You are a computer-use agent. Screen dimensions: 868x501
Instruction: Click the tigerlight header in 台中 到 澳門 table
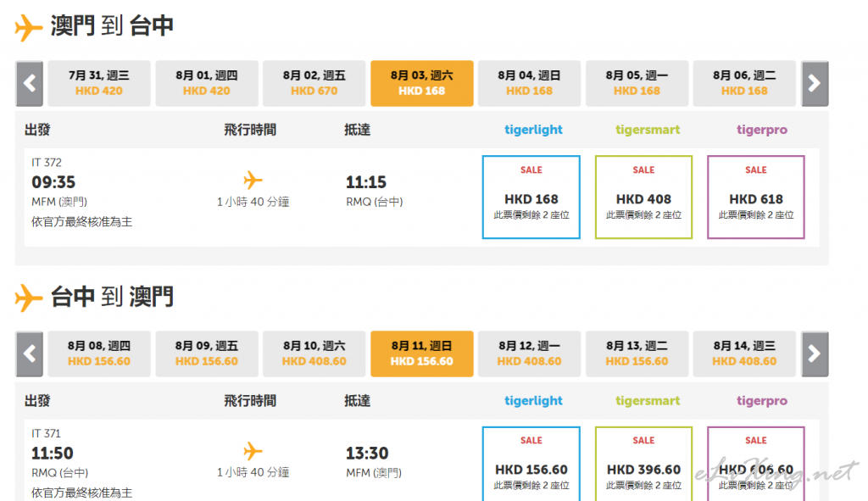[x=534, y=401]
